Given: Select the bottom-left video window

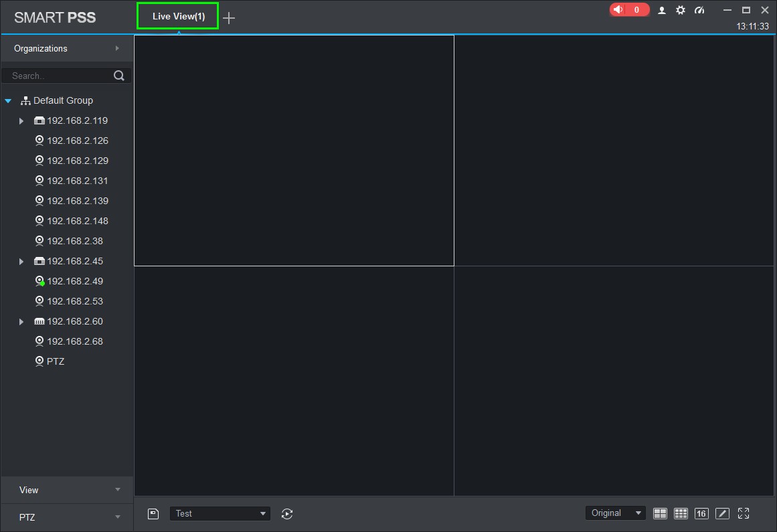Looking at the screenshot, I should [294, 381].
